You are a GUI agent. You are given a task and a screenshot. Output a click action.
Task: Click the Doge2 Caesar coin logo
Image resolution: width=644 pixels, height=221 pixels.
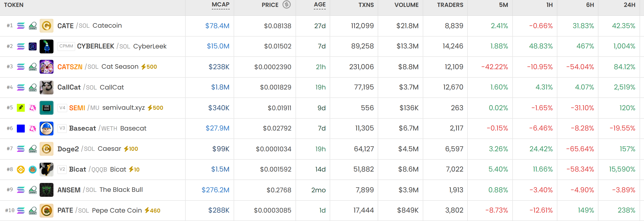pyautogui.click(x=47, y=149)
